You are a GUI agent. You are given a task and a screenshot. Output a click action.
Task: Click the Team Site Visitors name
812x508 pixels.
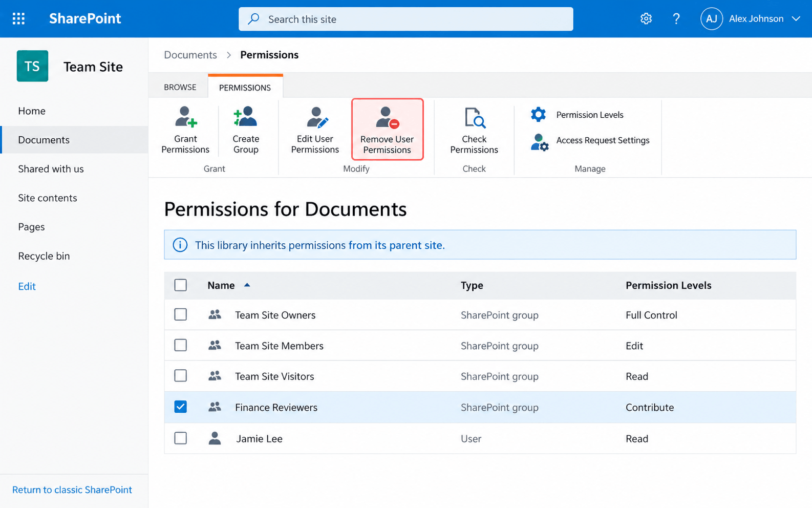[x=275, y=376]
